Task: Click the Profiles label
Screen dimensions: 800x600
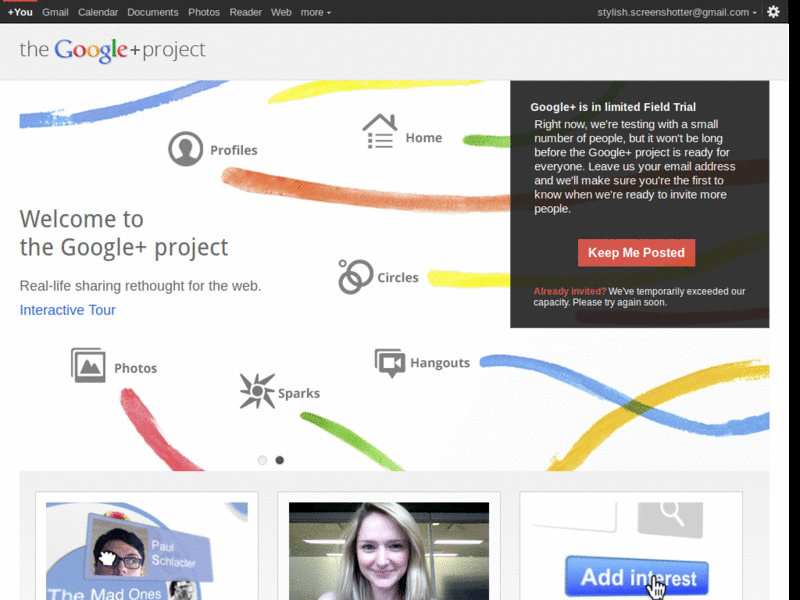Action: (x=234, y=150)
